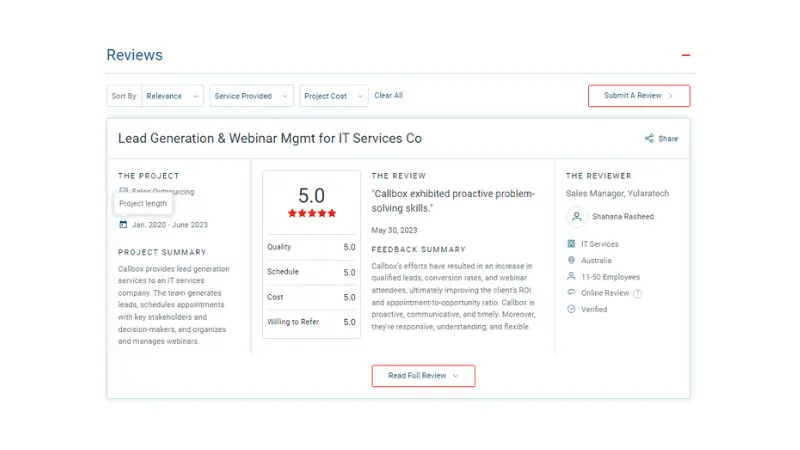Image resolution: width=800 pixels, height=450 pixels.
Task: Click the chevron inside Read Full Review
Action: coord(456,376)
